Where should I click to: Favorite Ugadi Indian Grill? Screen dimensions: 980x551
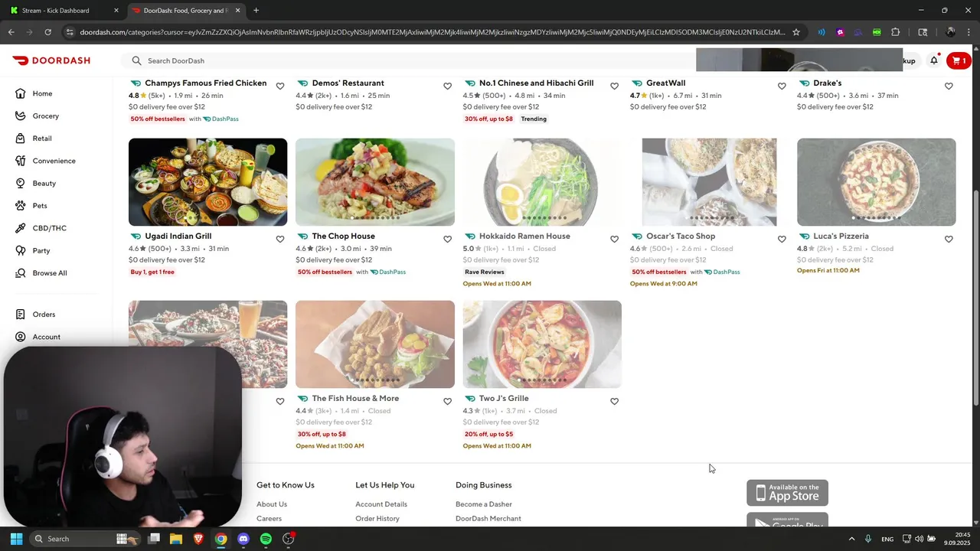[280, 240]
